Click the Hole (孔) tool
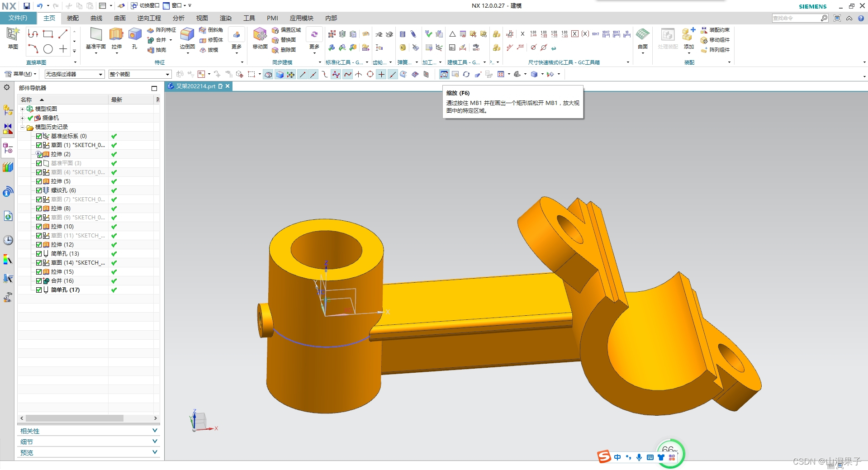Image resolution: width=868 pixels, height=470 pixels. point(134,38)
